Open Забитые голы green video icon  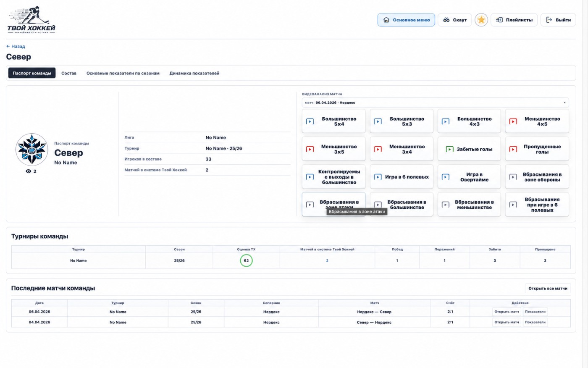(449, 149)
